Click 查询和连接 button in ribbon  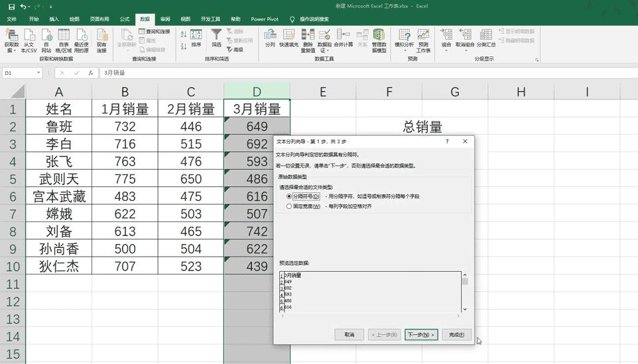pos(155,31)
